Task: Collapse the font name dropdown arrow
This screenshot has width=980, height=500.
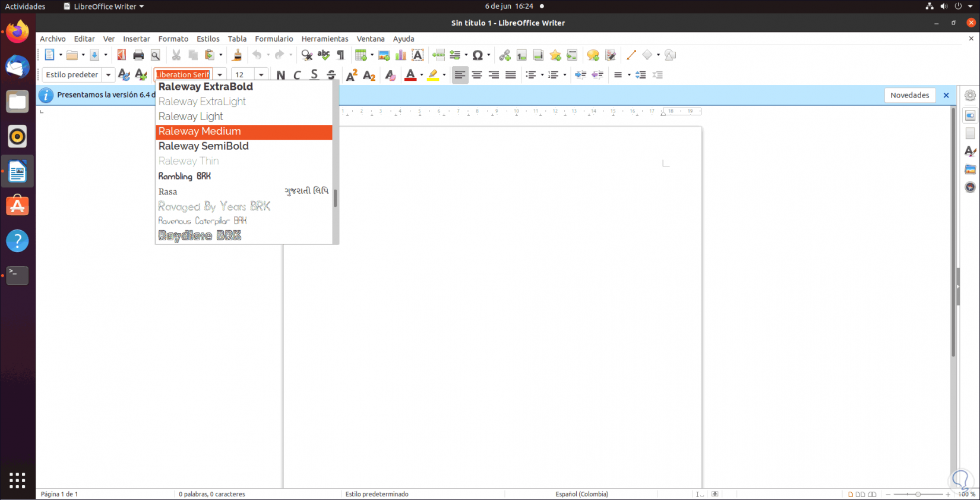Action: (x=220, y=75)
